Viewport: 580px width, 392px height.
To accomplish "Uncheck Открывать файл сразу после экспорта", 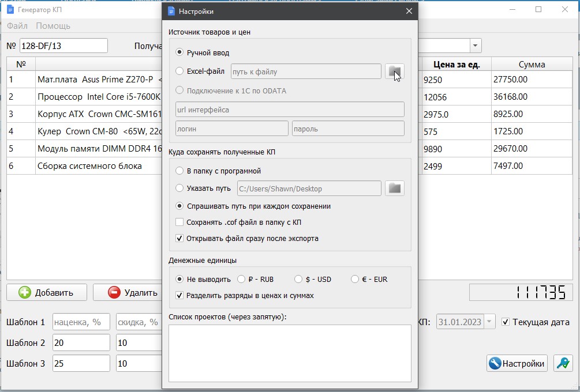I will (179, 238).
